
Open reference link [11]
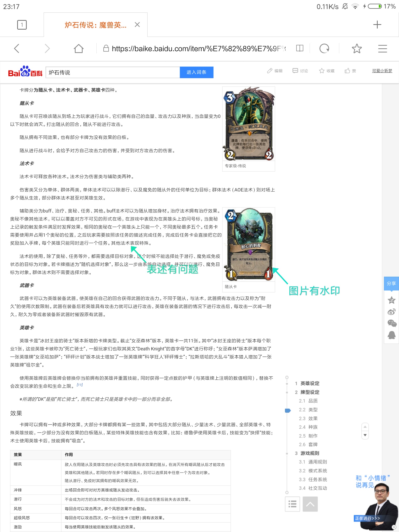[80, 385]
